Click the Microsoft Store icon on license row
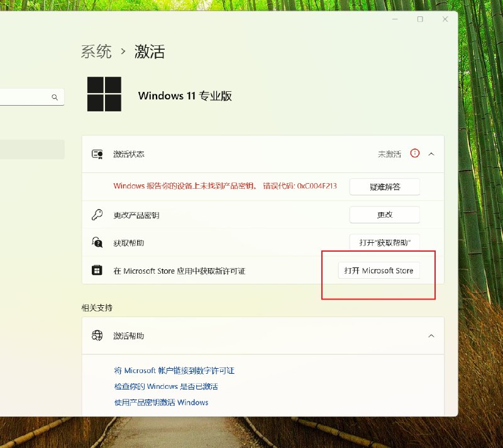Viewport: 503px width, 448px height. 97,269
